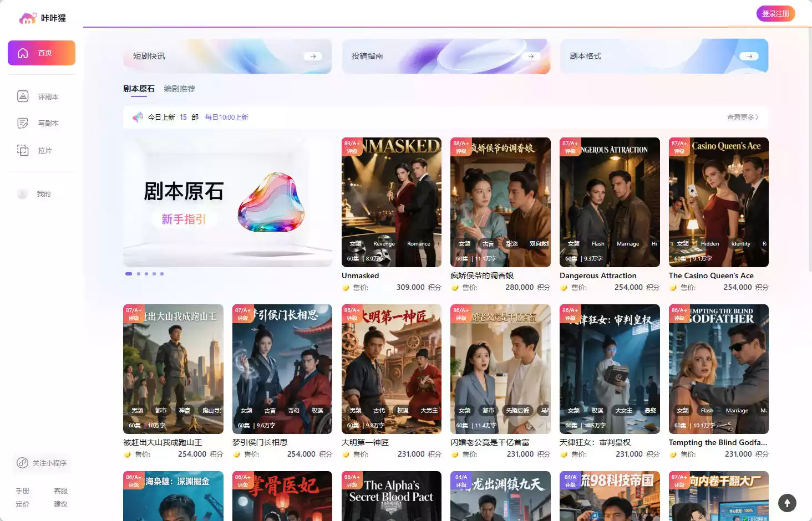812x521 pixels.
Task: Click the coin icon under 大明第一神匠
Action: [346, 454]
